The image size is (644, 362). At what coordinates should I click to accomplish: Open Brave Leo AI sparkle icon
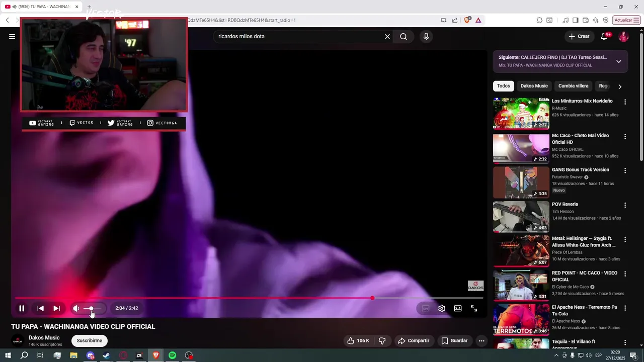pos(596,20)
